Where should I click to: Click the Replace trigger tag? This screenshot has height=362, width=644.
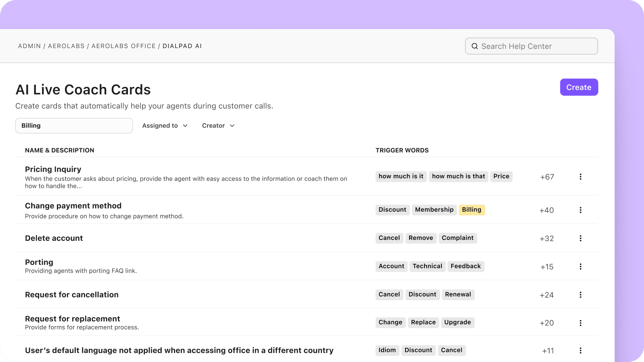[x=423, y=322]
